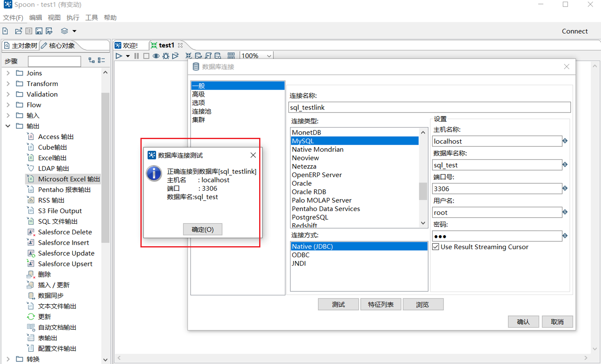Click the verify transformation icon
This screenshot has height=364, width=601.
click(x=188, y=56)
